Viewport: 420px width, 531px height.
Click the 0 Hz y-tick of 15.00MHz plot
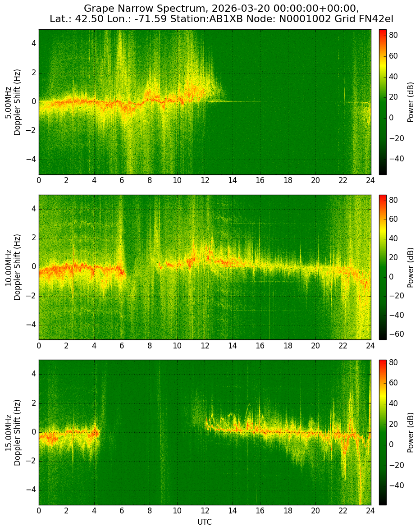point(34,432)
